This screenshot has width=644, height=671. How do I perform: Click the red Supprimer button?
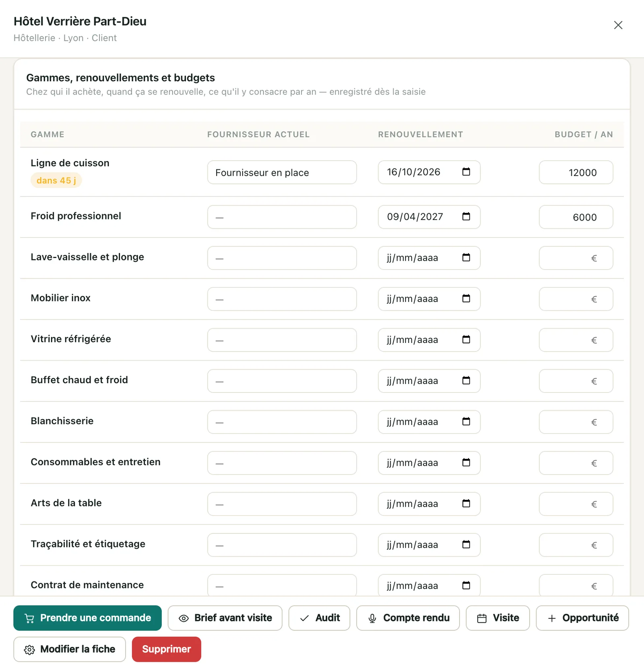166,649
